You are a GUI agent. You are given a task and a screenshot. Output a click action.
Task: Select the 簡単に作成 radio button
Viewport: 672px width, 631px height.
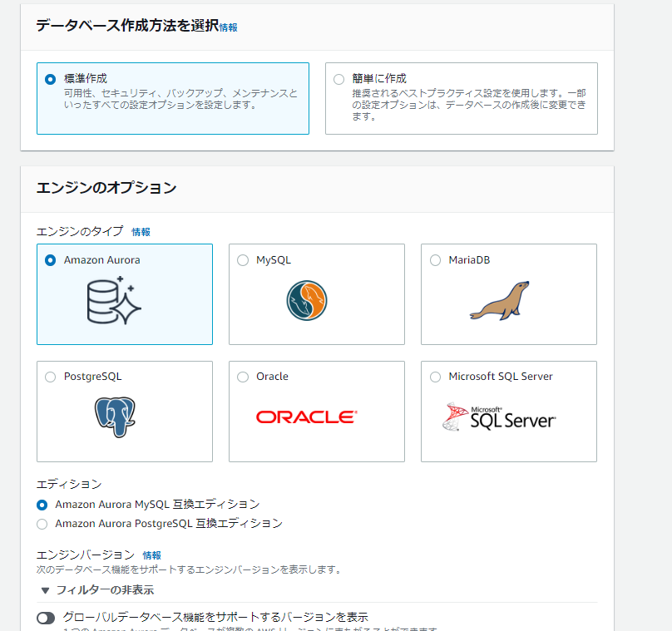[338, 79]
